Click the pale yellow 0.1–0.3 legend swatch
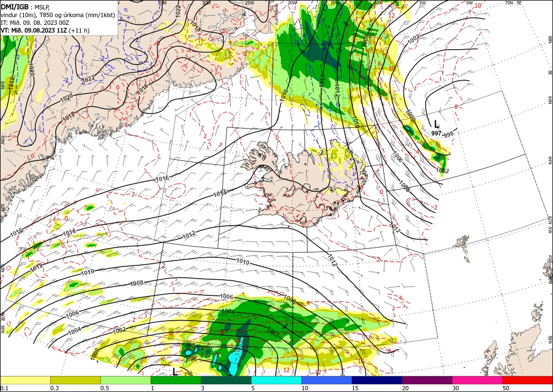Viewport: 553px width, 392px height. [x=25, y=380]
